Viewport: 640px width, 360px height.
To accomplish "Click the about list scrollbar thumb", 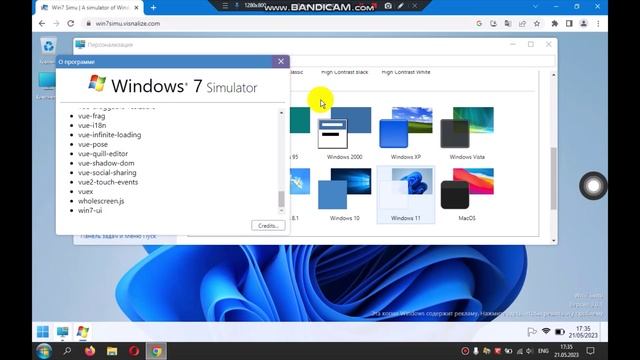I will tap(281, 199).
